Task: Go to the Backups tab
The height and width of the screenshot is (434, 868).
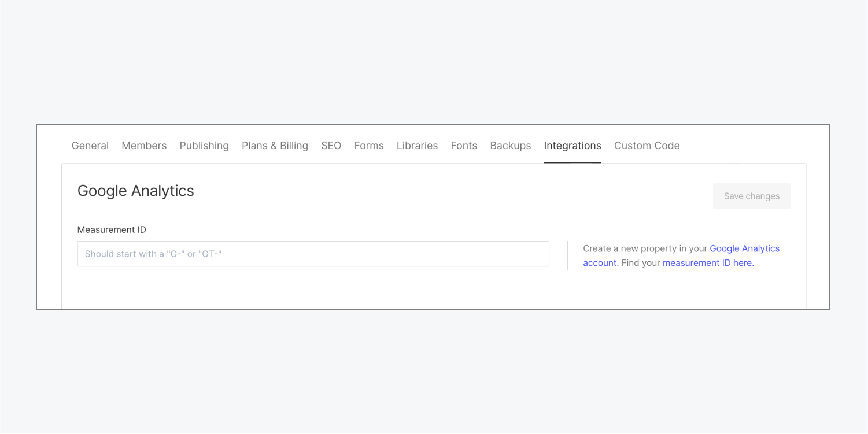Action: 511,146
